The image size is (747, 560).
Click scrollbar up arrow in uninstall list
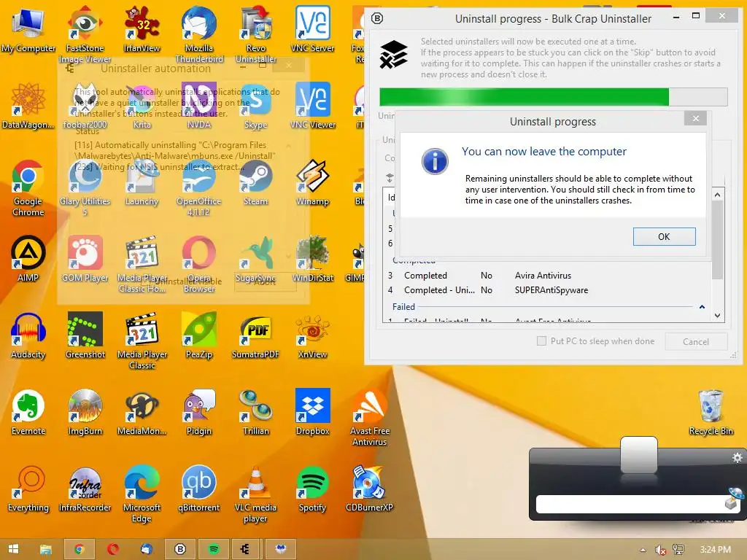pos(718,195)
